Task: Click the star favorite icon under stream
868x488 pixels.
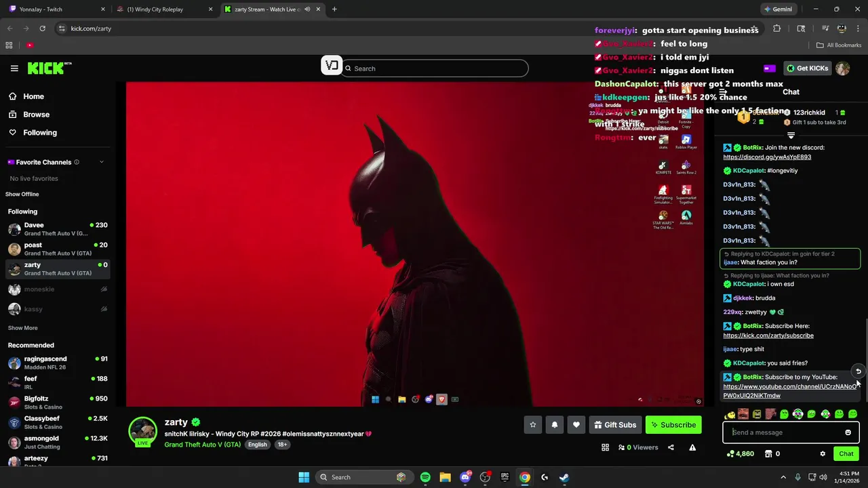Action: 533,425
